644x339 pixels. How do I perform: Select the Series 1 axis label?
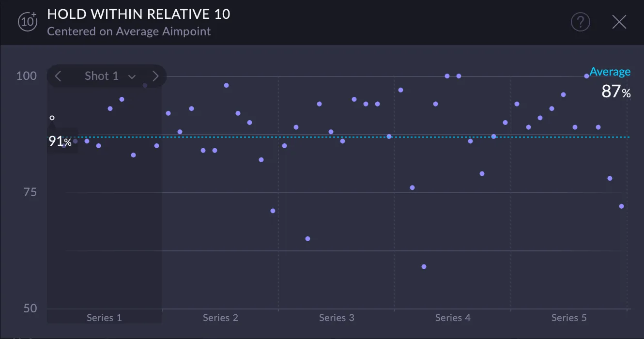click(104, 317)
